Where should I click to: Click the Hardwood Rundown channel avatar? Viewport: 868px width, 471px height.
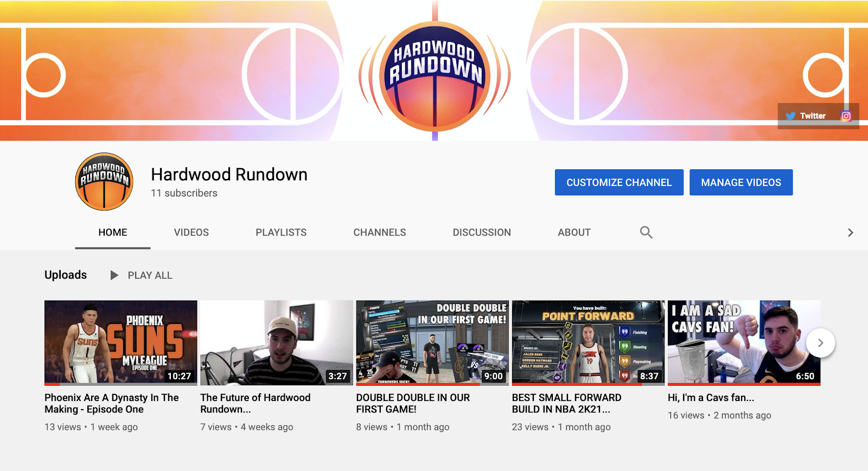click(104, 182)
